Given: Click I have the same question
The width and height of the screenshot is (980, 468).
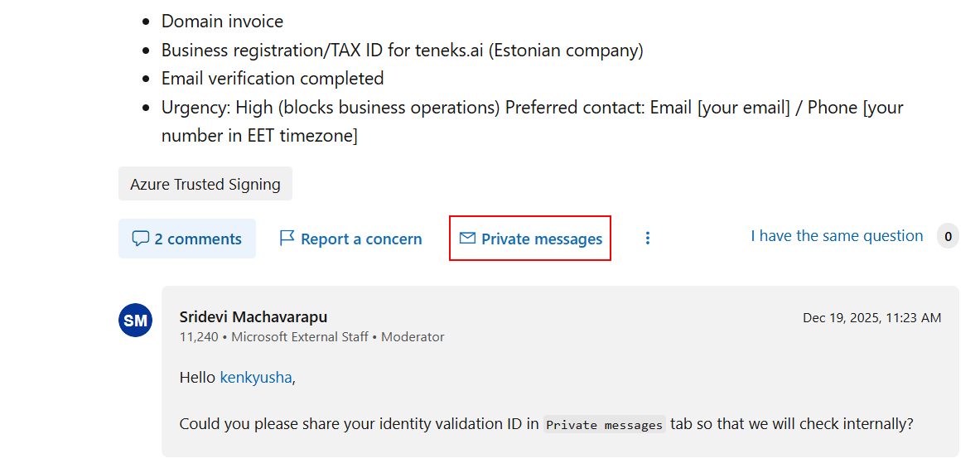Looking at the screenshot, I should click(837, 236).
